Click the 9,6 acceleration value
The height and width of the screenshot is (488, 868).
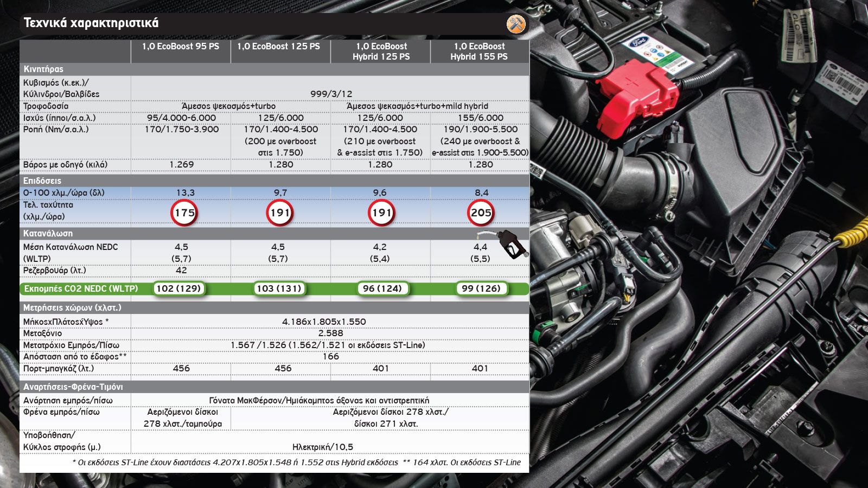[380, 192]
